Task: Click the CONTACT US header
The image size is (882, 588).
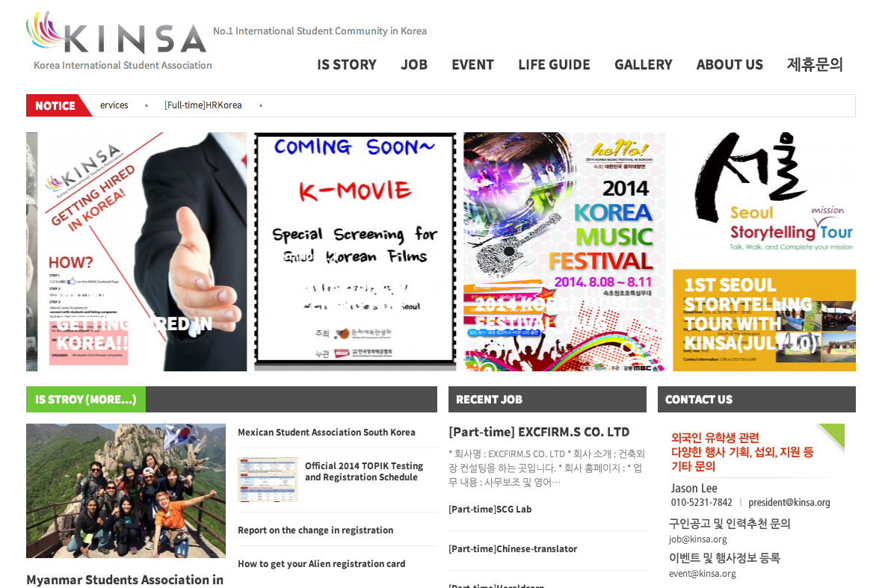Action: [x=756, y=400]
